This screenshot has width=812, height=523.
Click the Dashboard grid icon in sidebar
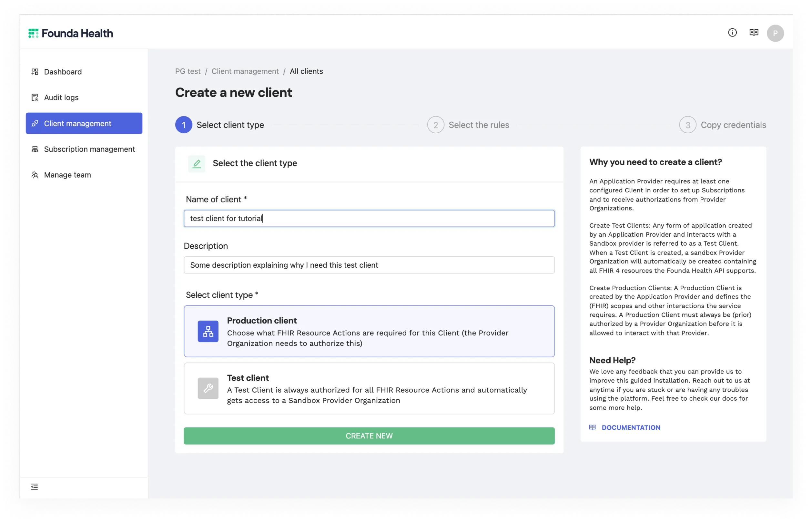click(35, 72)
